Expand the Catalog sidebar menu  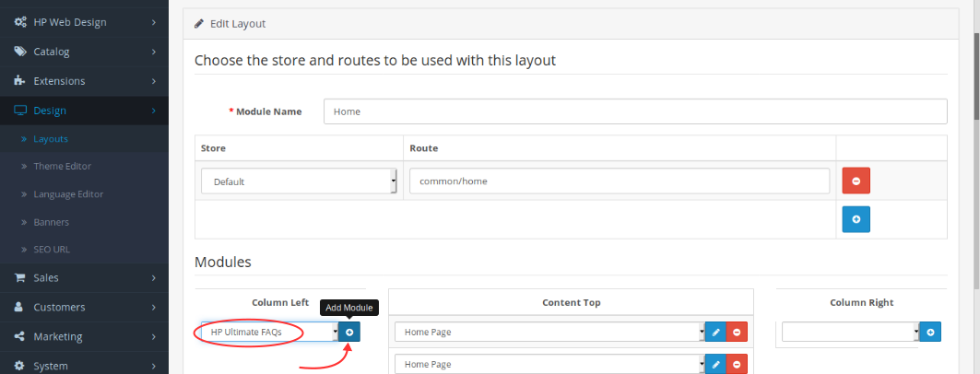click(x=84, y=52)
